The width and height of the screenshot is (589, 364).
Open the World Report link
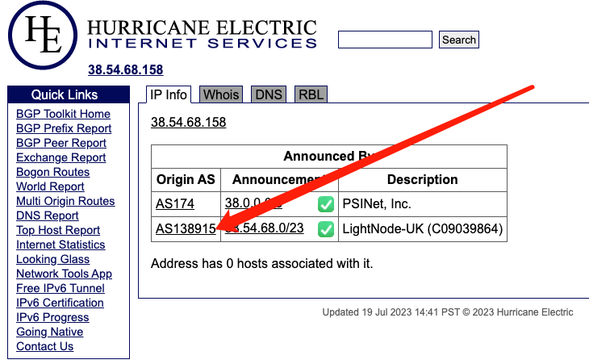(50, 186)
